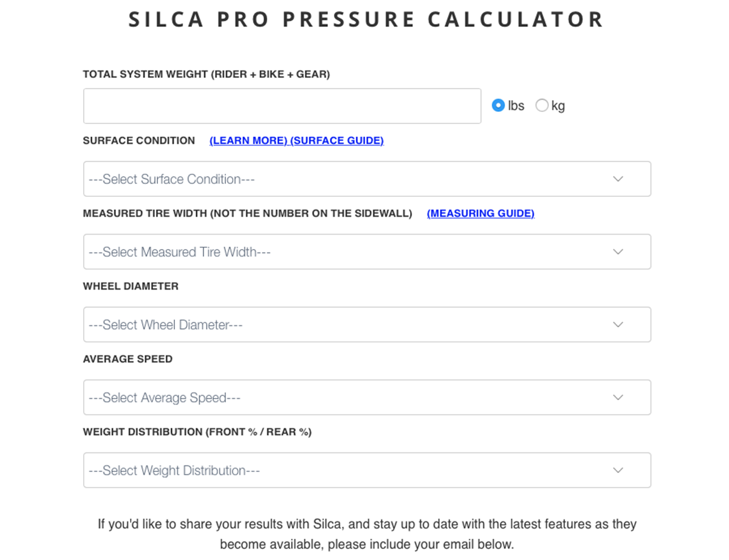Focus the Total System Weight input field
The height and width of the screenshot is (560, 729).
point(282,106)
